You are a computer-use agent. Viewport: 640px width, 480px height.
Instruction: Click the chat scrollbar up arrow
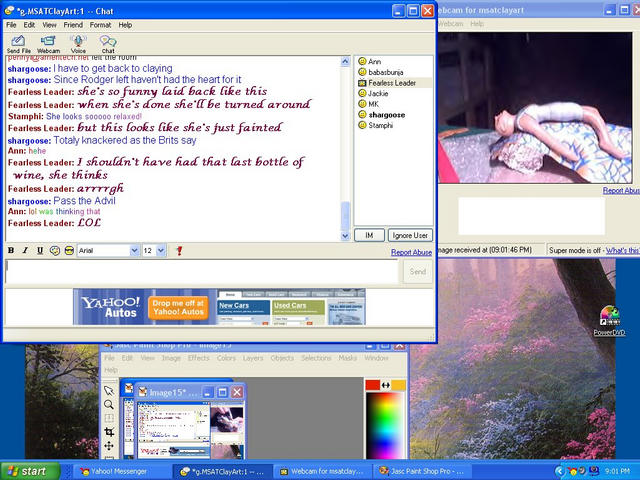click(x=345, y=62)
